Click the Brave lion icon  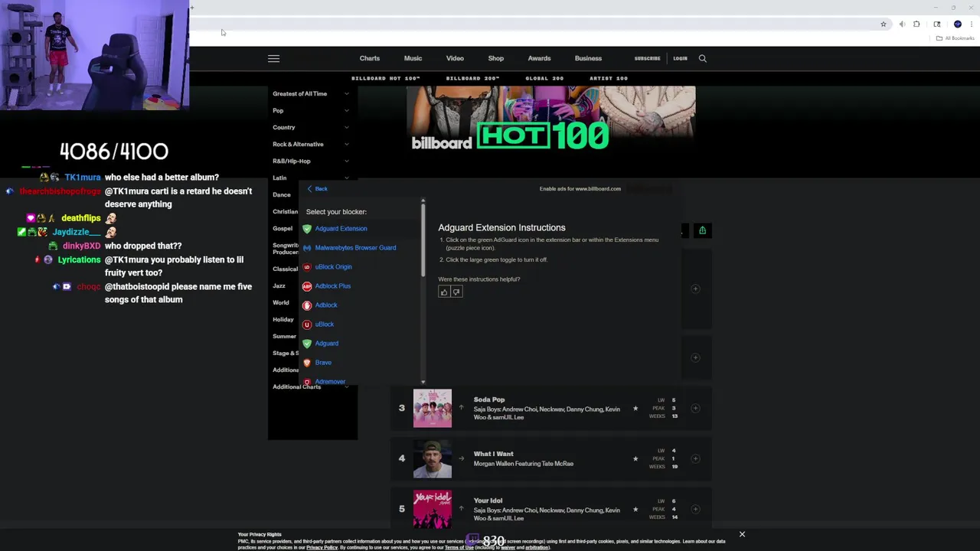(307, 363)
